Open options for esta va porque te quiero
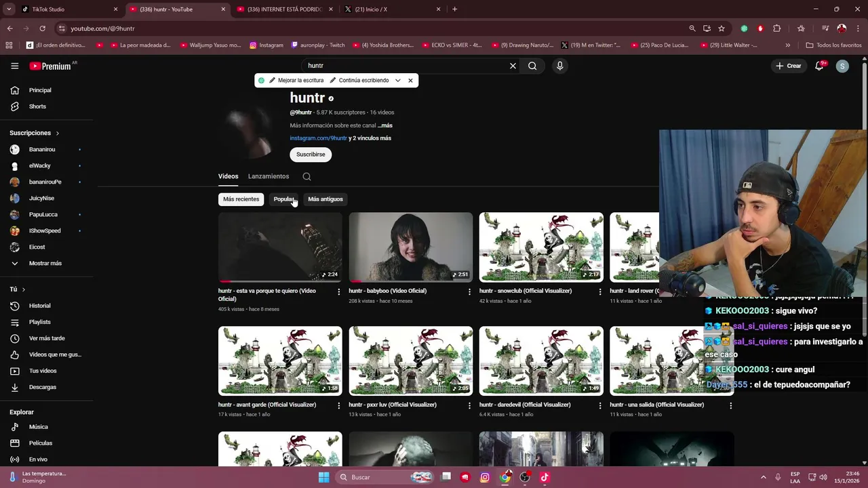 (339, 291)
